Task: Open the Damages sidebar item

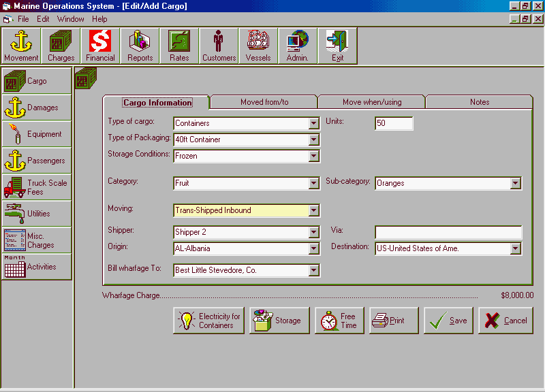Action: (36, 108)
